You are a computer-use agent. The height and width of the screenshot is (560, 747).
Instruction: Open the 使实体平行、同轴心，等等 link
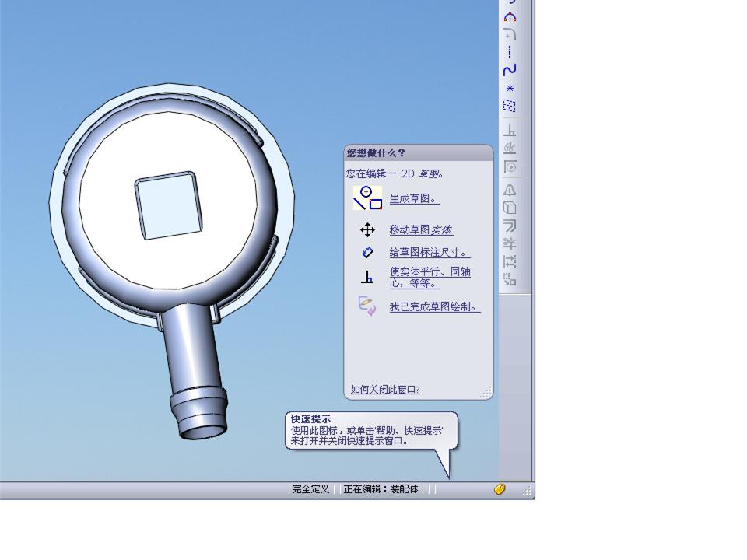pos(430,277)
